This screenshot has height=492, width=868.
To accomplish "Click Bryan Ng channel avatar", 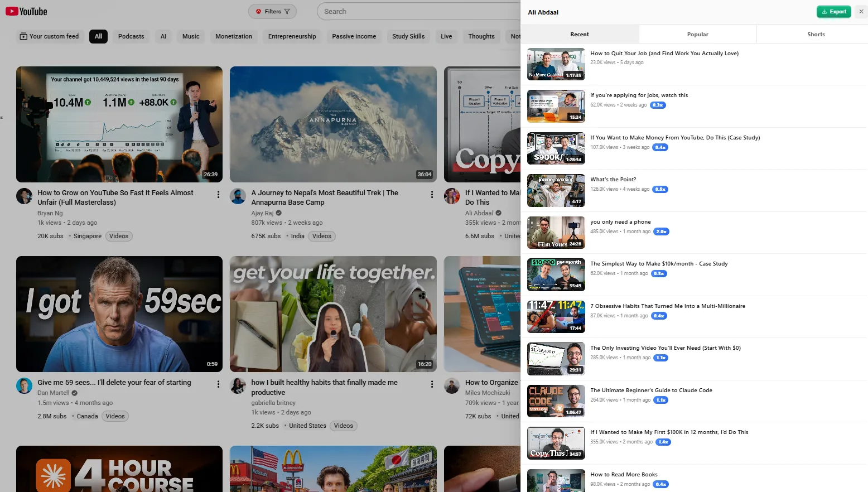I will pyautogui.click(x=24, y=196).
